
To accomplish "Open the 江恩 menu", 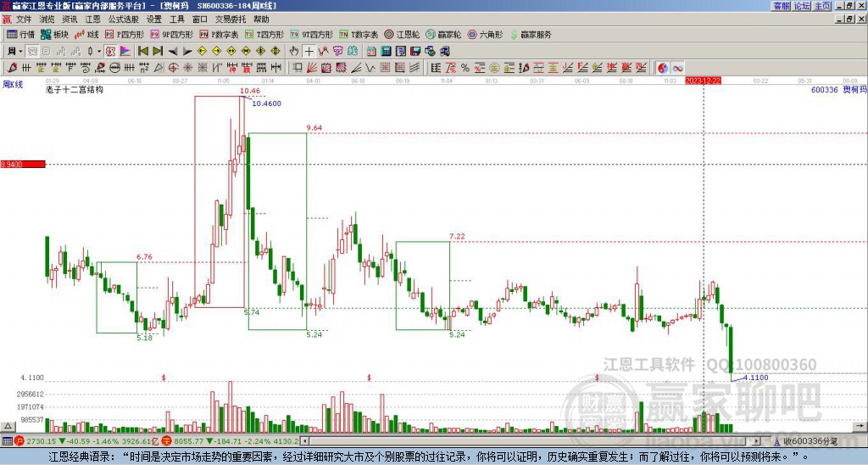I will (92, 20).
